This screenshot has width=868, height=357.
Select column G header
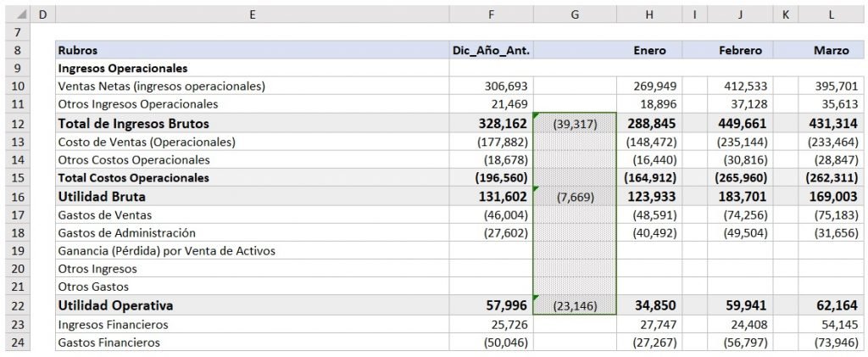click(576, 14)
